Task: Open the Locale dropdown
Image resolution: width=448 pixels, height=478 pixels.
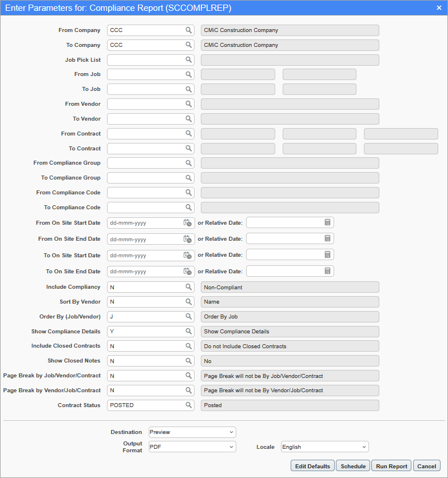Action: coord(324,446)
